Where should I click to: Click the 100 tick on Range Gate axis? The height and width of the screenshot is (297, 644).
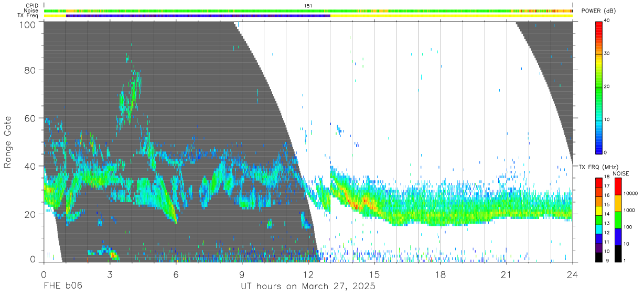[x=28, y=24]
